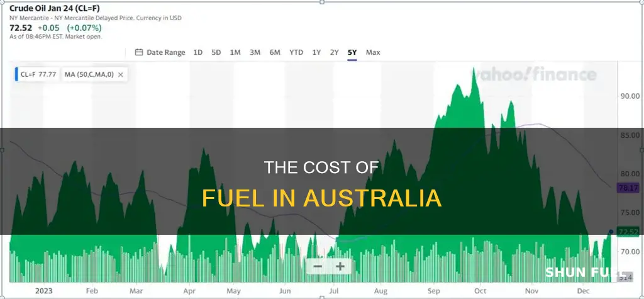Click the Date Range label
644x299 pixels.
point(166,52)
